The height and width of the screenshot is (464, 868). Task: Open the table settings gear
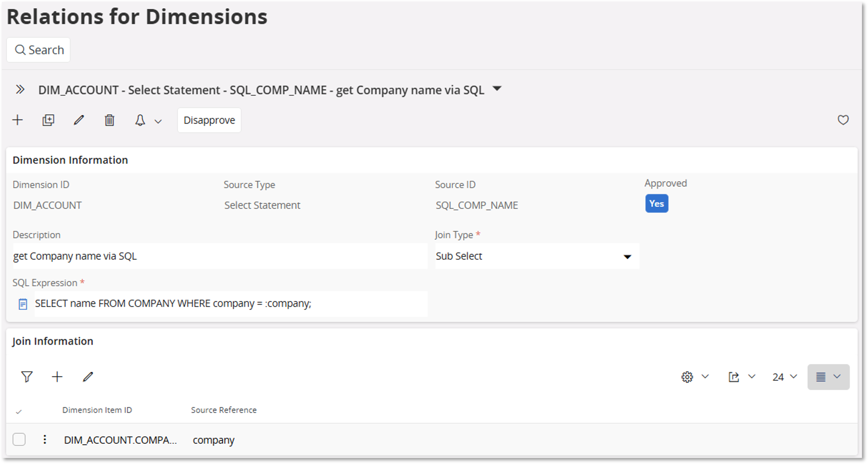click(687, 377)
